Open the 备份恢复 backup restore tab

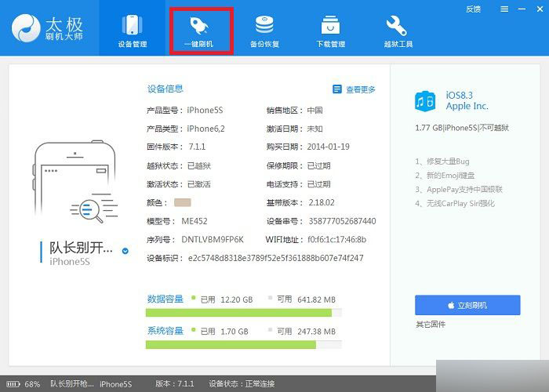tap(265, 31)
